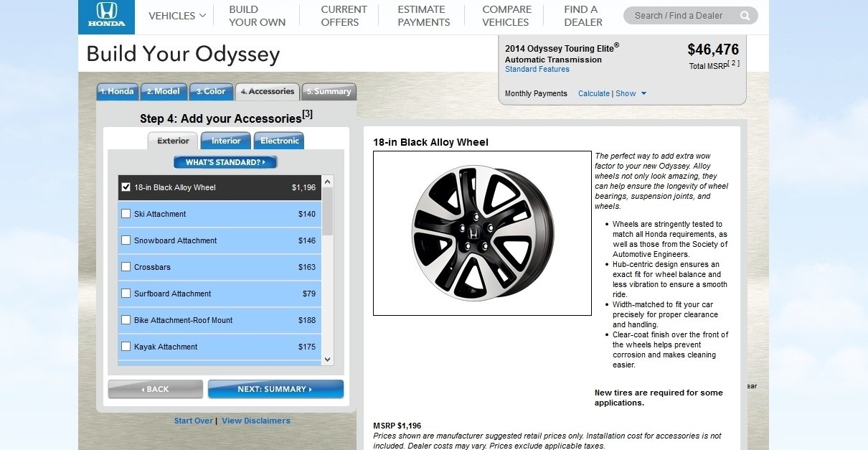Click the Surfboard Attachment label
Screen dimensions: 868x450
[x=172, y=294]
